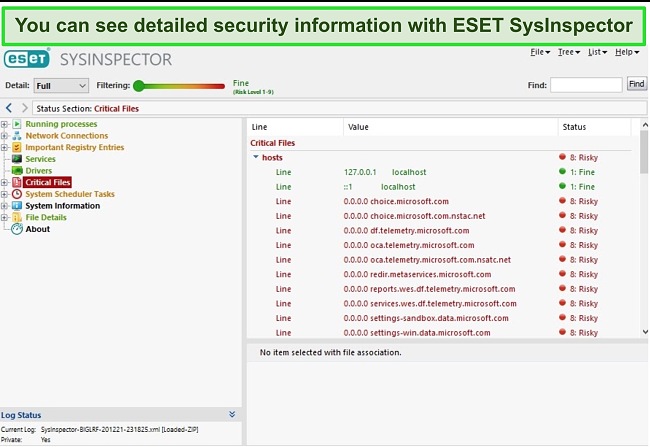Click the scrollbar up arrow
This screenshot has width=650, height=447.
click(645, 124)
